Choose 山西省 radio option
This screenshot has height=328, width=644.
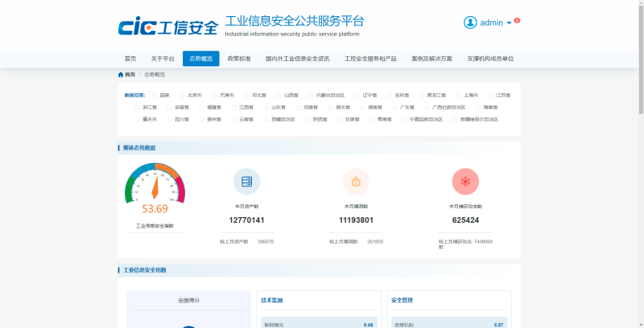(x=279, y=96)
